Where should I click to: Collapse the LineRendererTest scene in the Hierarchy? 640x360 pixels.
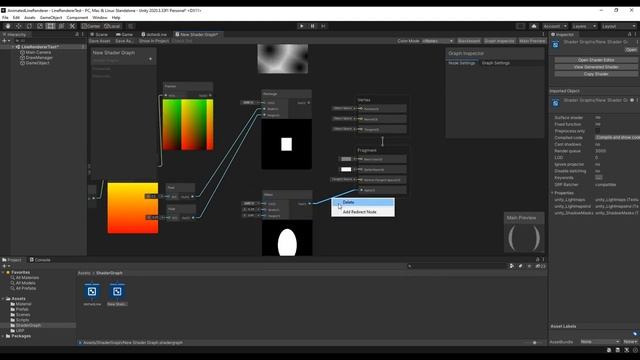[x=13, y=47]
